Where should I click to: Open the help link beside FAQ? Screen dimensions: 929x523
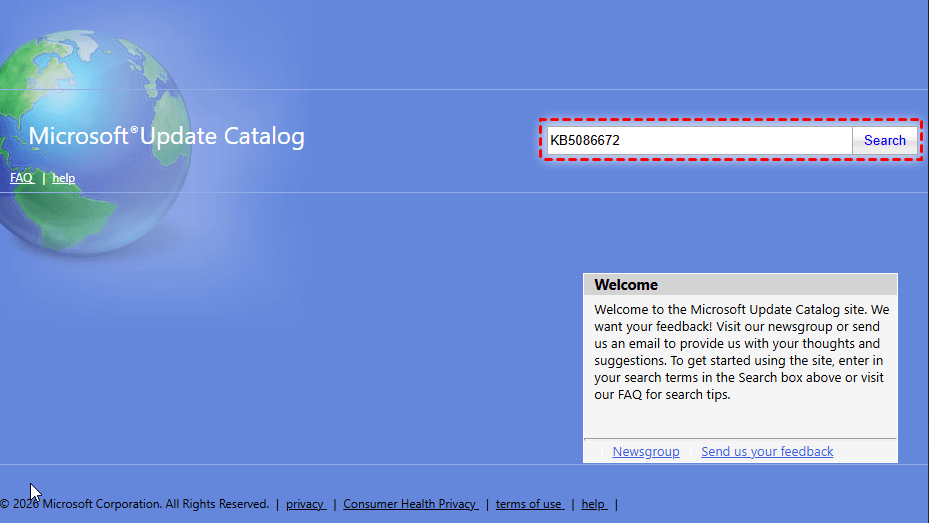click(x=63, y=178)
